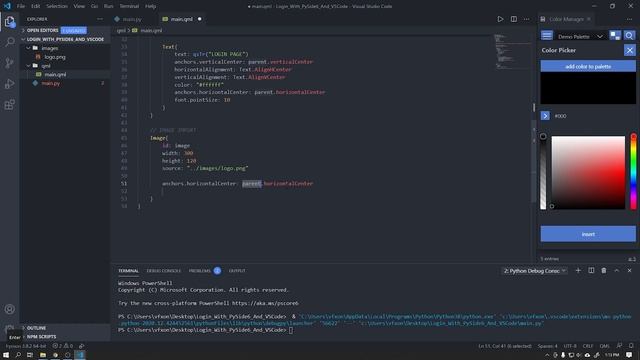Open the File menu
The image size is (640, 360).
pos(21,6)
